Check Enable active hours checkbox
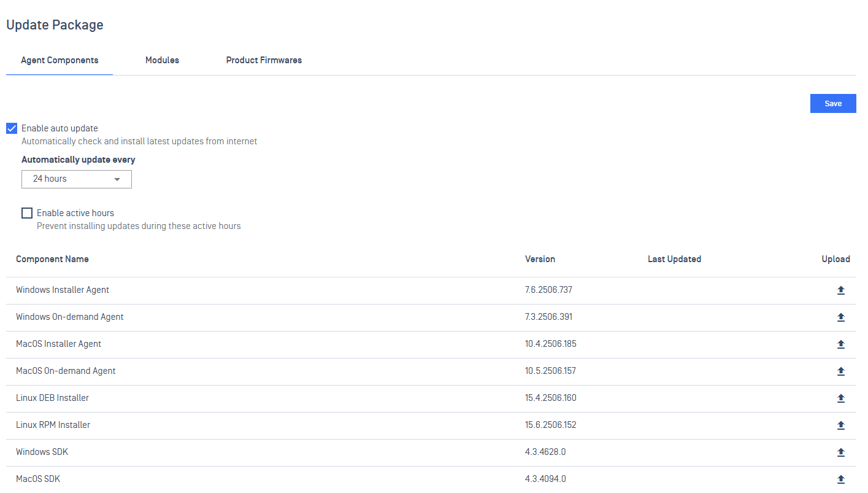Screen dimensions: 868x493 (27, 213)
